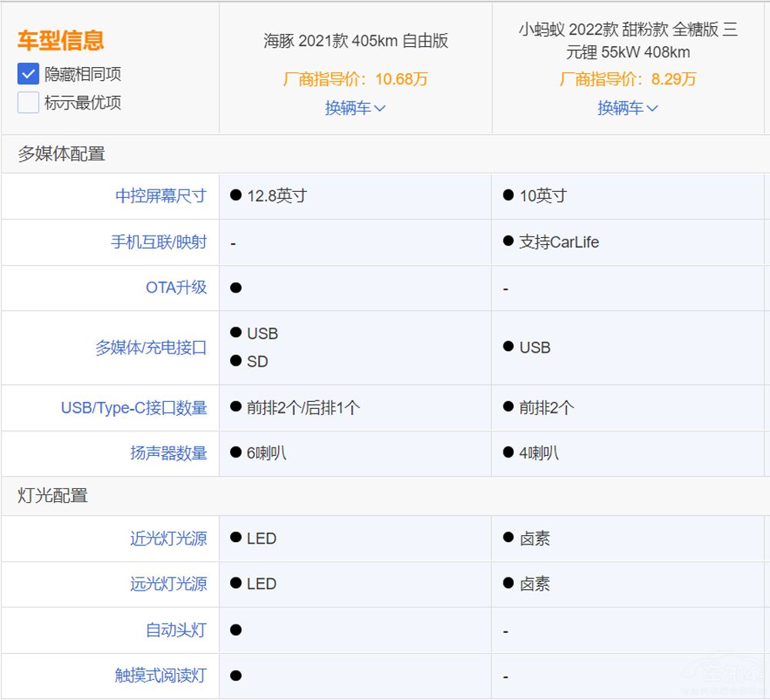Enable the 标示最优项 checkbox
Viewport: 770px width, 700px height.
point(28,102)
